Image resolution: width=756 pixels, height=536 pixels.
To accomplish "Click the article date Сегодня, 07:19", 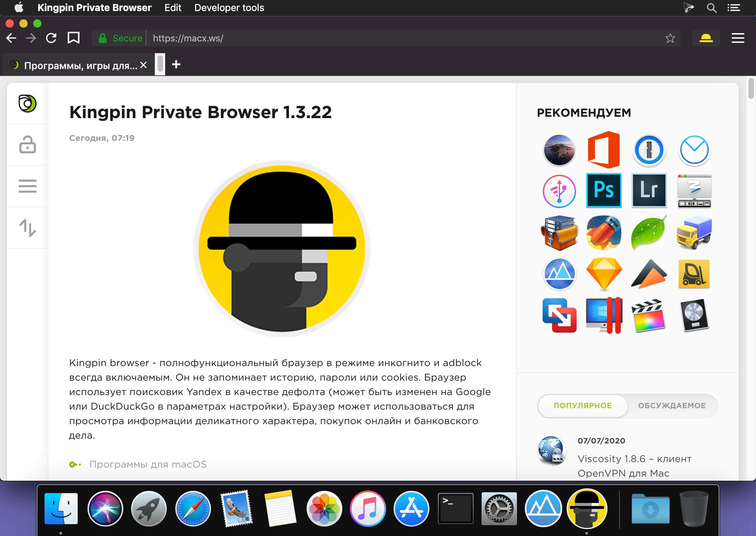I will click(x=102, y=138).
